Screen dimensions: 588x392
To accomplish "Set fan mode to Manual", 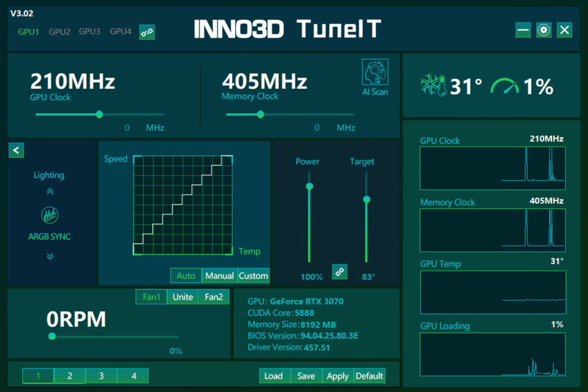I will click(x=220, y=276).
